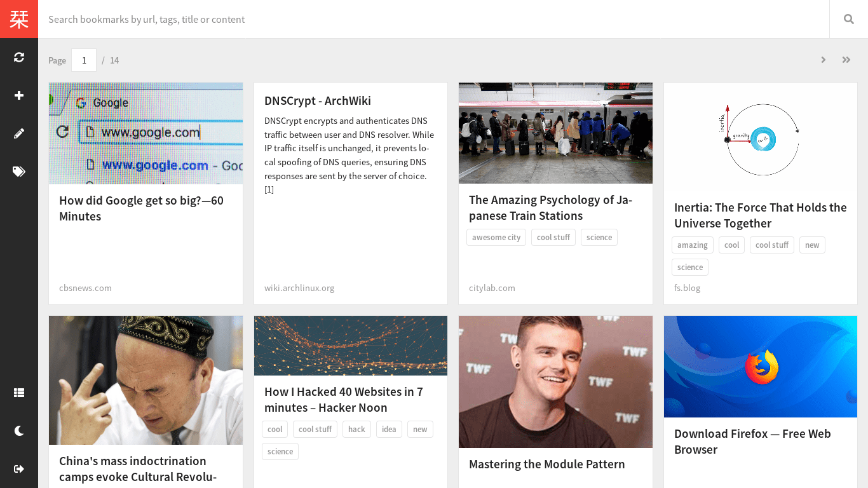Select 'new' tag on Inertia card
The image size is (868, 488).
812,245
